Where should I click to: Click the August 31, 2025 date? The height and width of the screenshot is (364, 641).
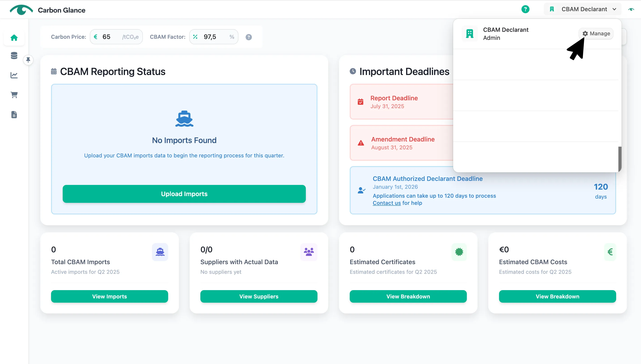(392, 148)
